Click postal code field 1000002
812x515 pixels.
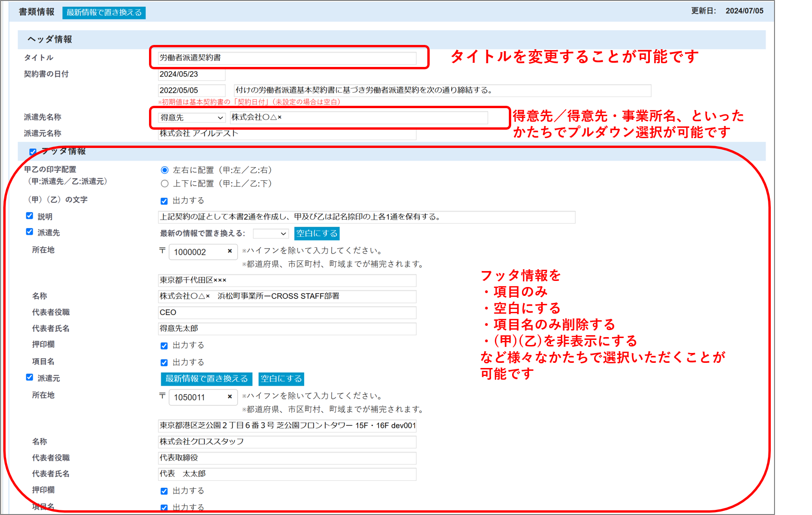pos(203,252)
